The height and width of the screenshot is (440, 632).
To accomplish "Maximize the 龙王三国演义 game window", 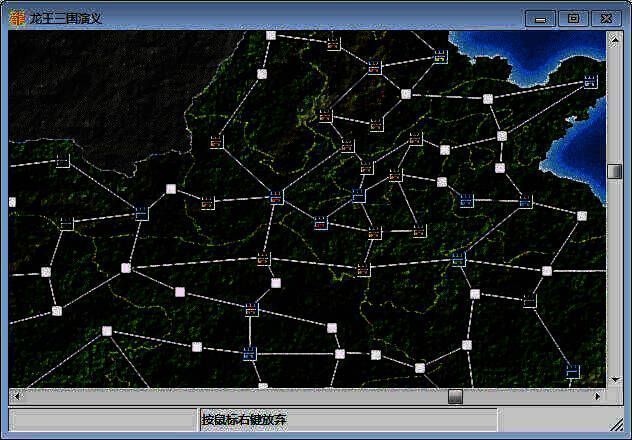I will [573, 18].
